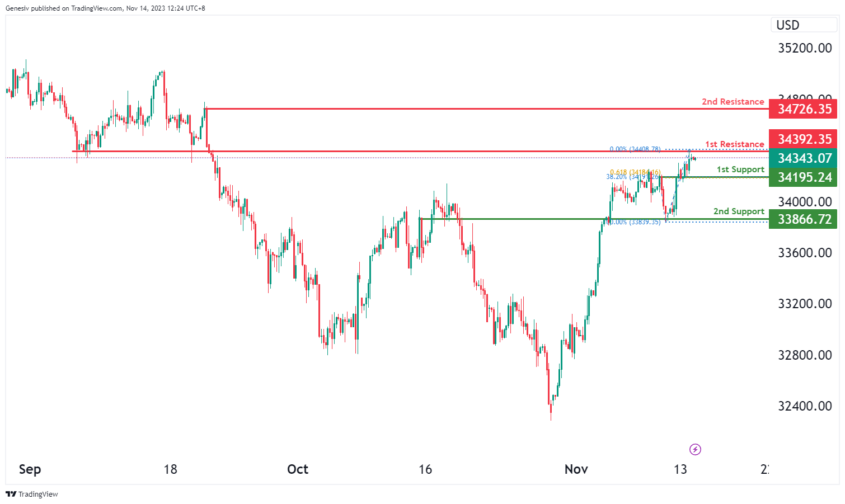The image size is (845, 504).
Task: Click the 33866.72 green price label
Action: point(803,219)
